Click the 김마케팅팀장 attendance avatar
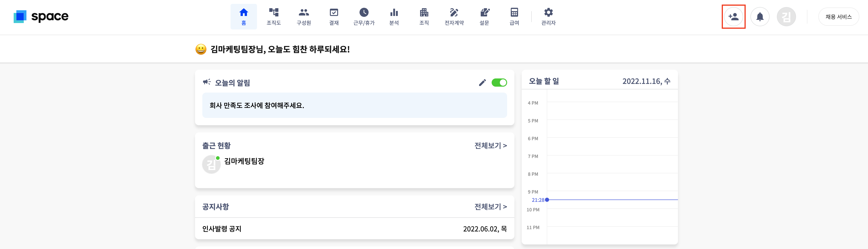The height and width of the screenshot is (249, 868). coord(211,164)
